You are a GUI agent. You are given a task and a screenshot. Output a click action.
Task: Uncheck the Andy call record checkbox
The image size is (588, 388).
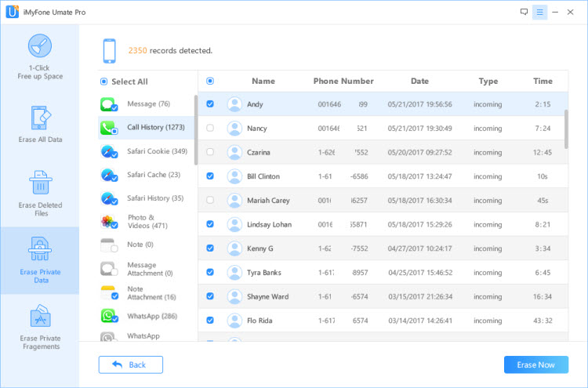210,103
